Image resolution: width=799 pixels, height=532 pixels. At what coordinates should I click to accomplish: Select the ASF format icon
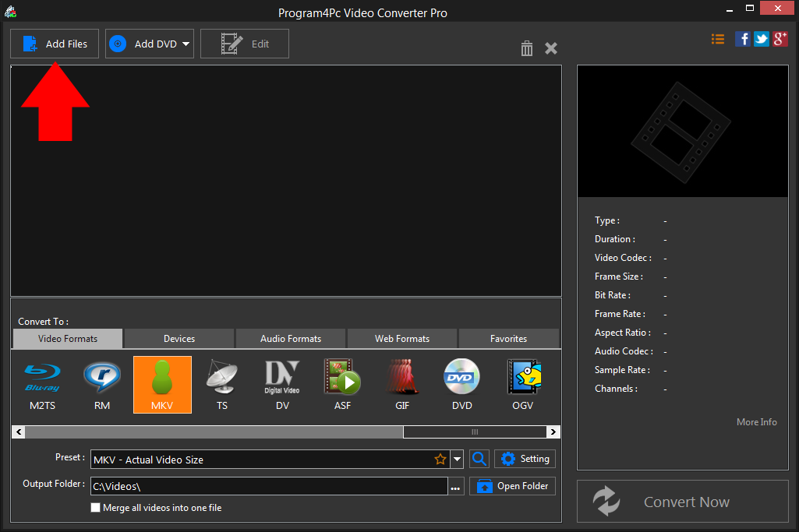pos(342,384)
